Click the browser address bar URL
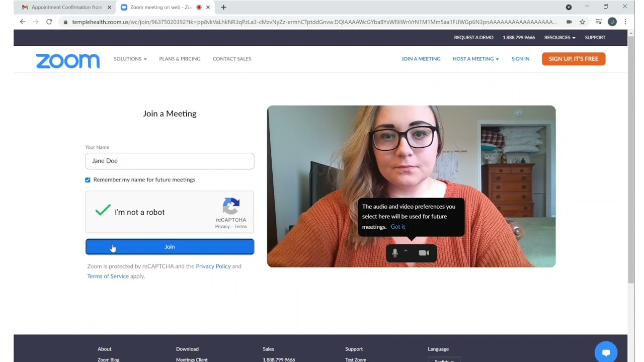The width and height of the screenshot is (644, 362). click(x=314, y=22)
